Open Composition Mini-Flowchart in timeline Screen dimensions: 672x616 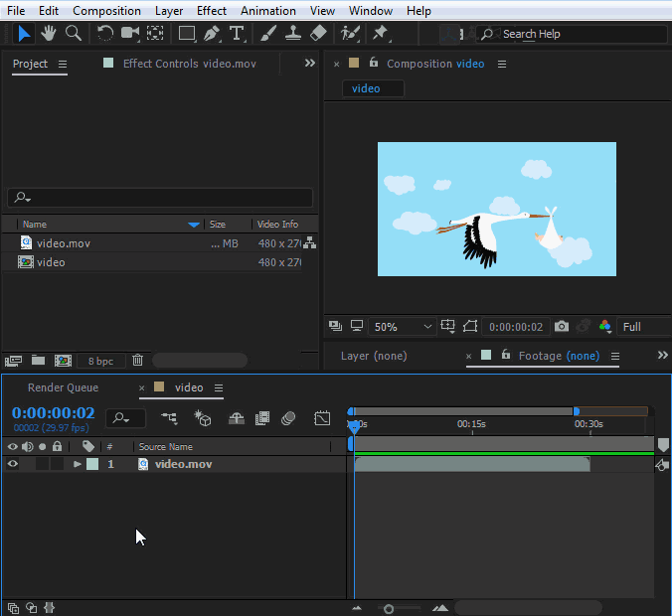click(170, 418)
